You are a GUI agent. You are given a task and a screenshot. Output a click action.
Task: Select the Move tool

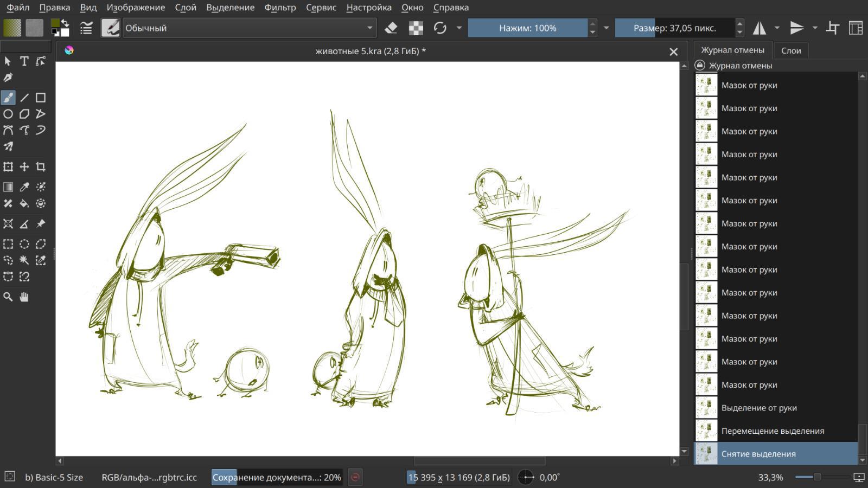point(24,167)
